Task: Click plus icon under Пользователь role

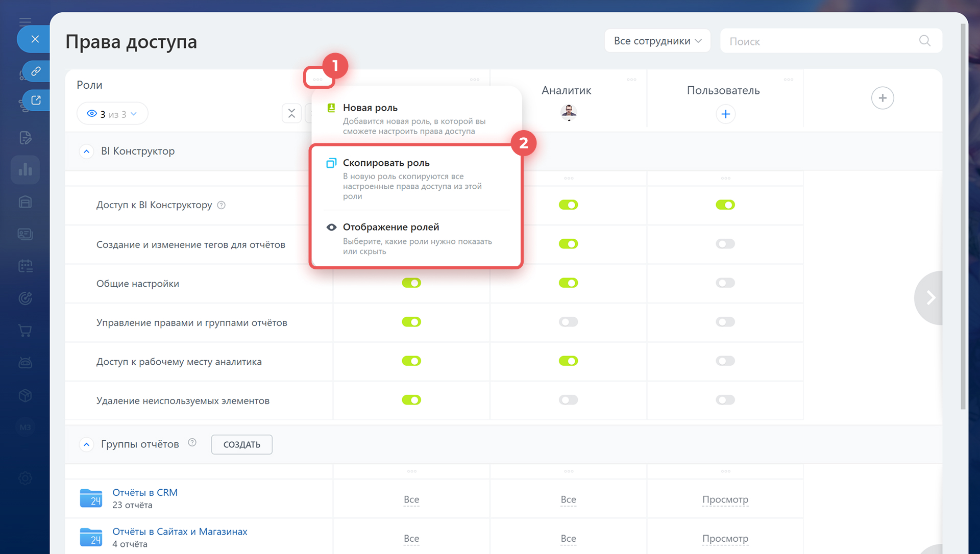Action: (x=725, y=114)
